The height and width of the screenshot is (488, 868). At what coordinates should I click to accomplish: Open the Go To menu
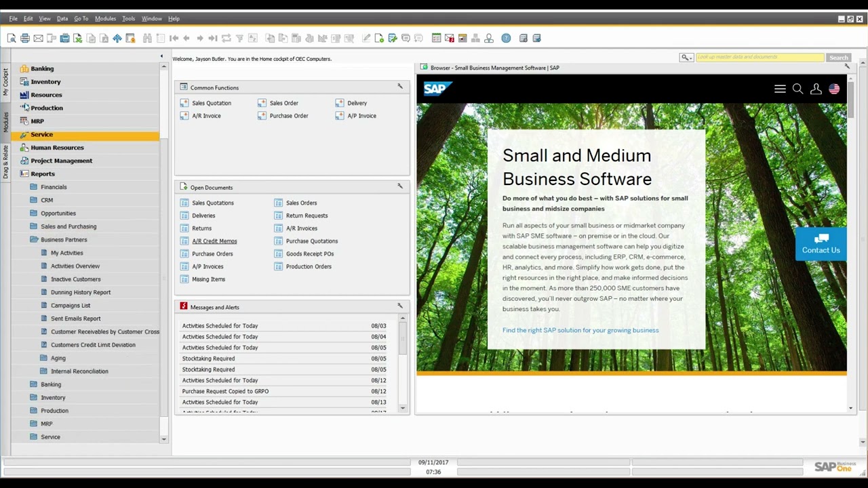[x=81, y=18]
